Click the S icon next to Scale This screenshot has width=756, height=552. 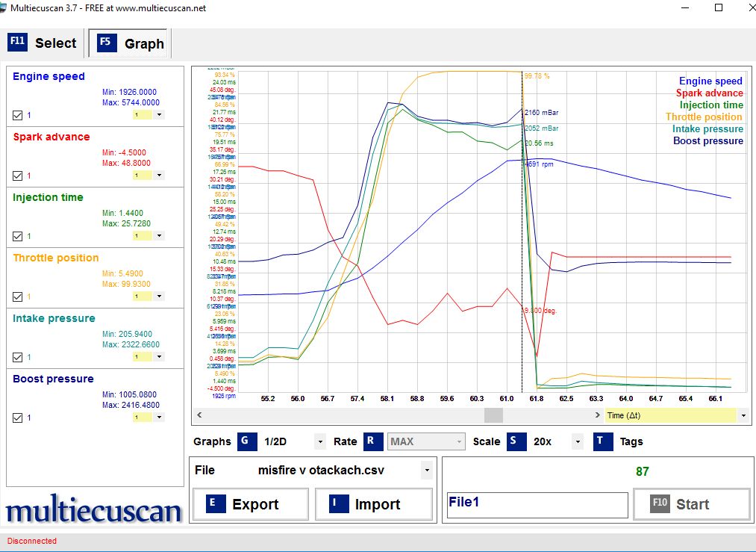pyautogui.click(x=516, y=441)
